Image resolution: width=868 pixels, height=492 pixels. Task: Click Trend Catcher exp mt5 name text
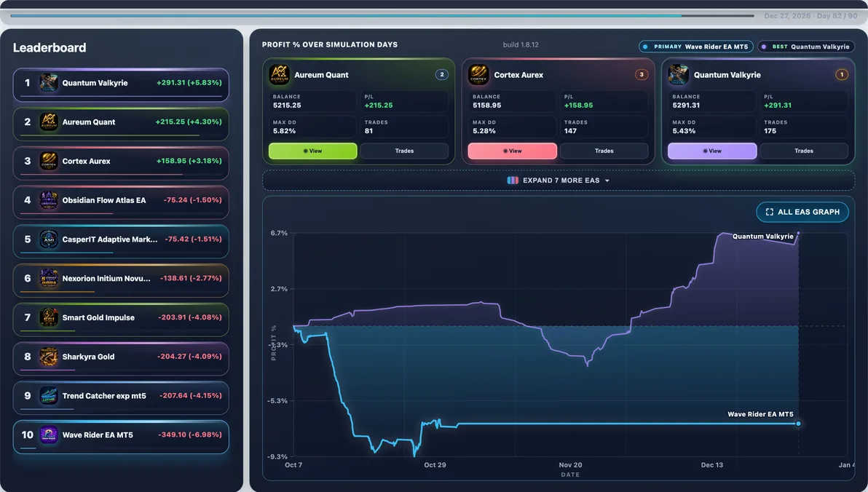click(104, 396)
